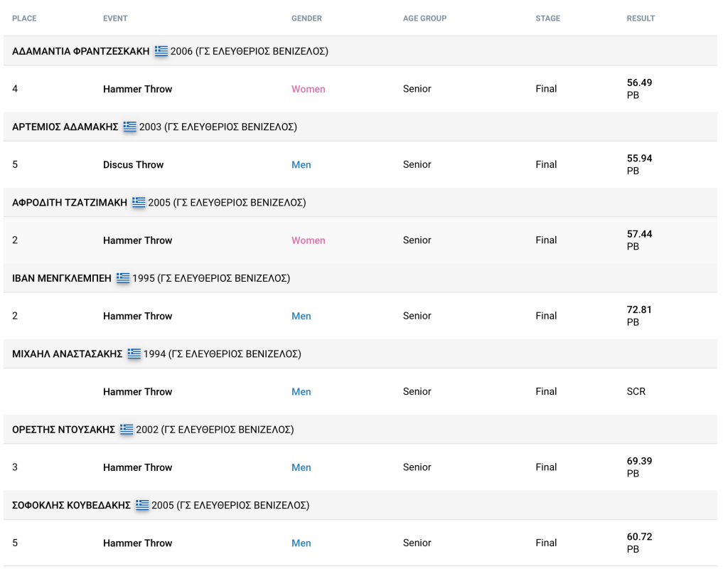Select the Discus Throw event
Screen dimensions: 728x574
coord(133,164)
